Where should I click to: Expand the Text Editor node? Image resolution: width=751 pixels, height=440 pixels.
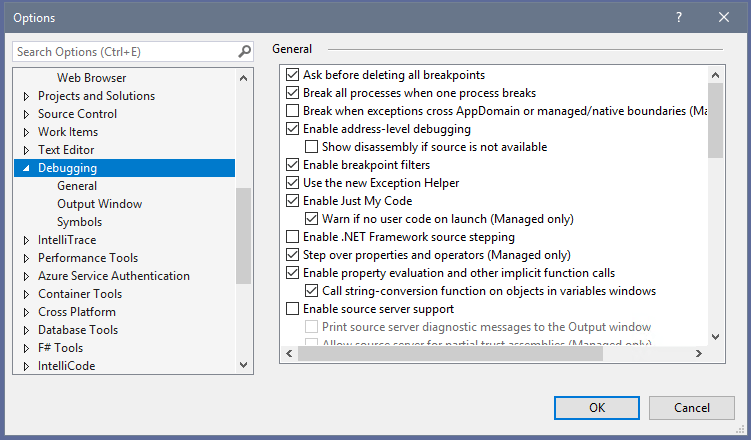click(27, 150)
